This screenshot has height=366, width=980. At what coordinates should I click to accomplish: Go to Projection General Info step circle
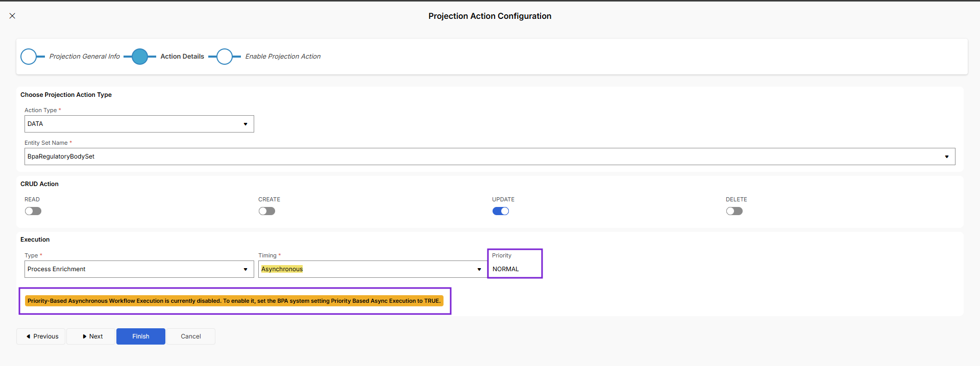(29, 57)
